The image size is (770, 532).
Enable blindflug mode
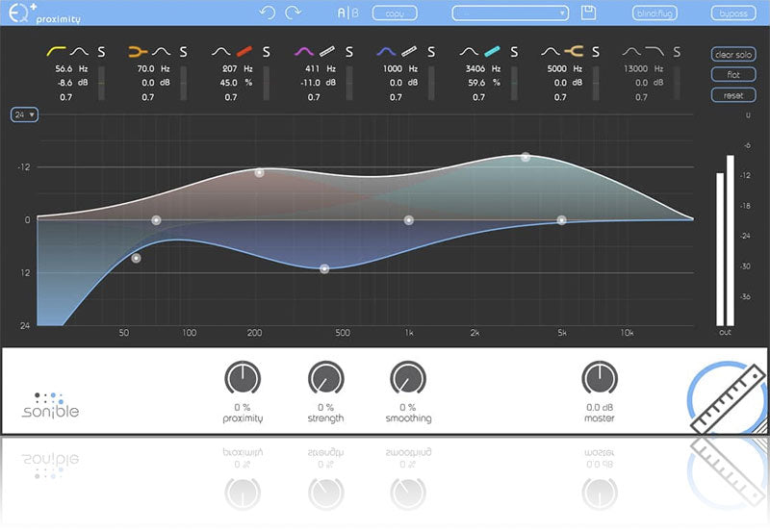654,13
